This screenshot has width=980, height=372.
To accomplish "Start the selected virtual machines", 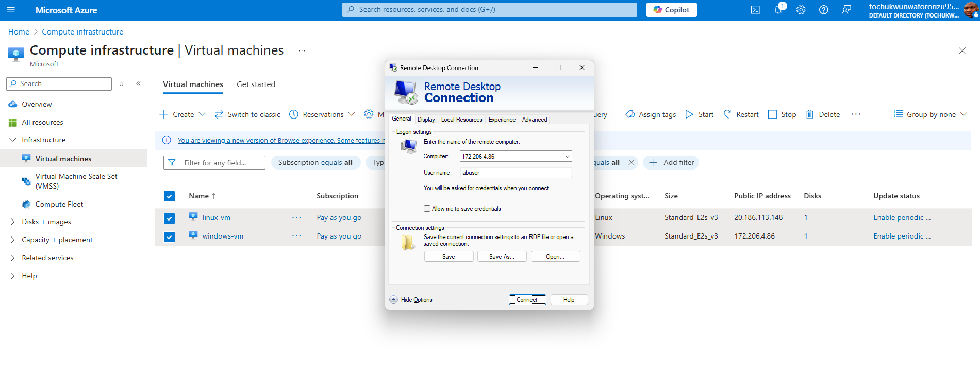I will (700, 114).
